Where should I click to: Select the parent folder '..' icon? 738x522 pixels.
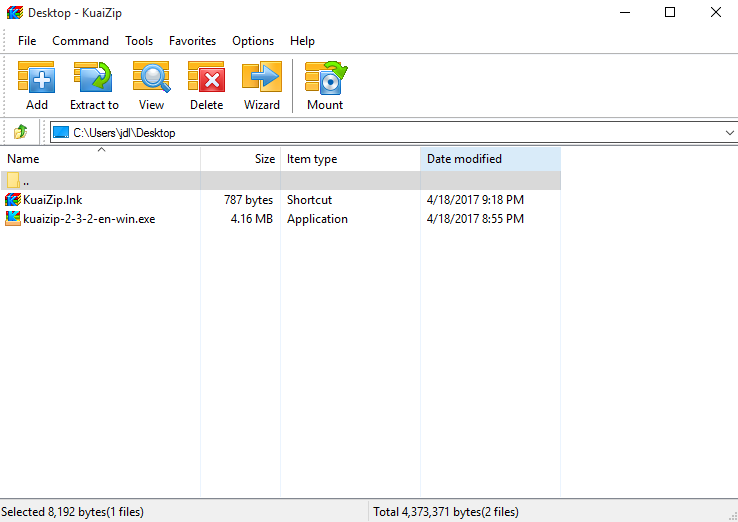(x=13, y=181)
